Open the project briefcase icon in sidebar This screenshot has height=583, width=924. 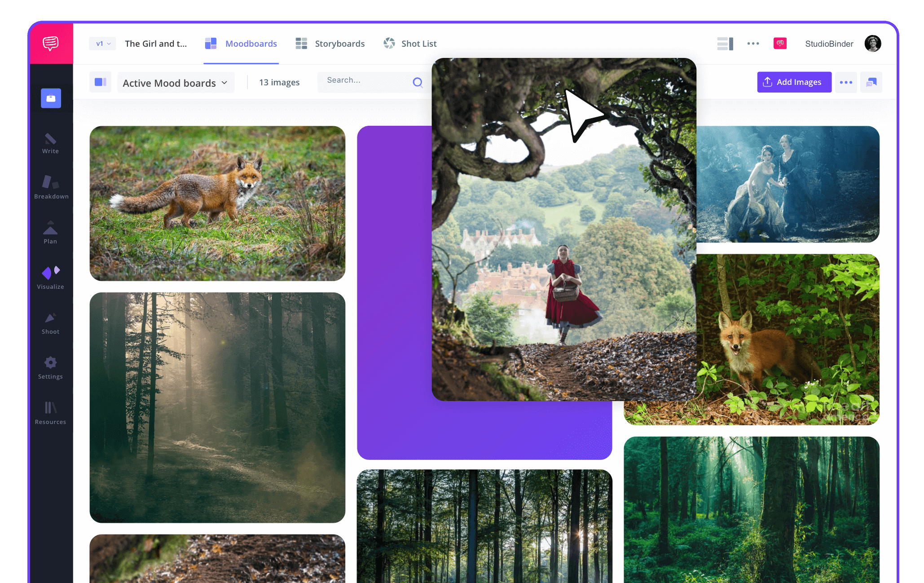coord(51,98)
